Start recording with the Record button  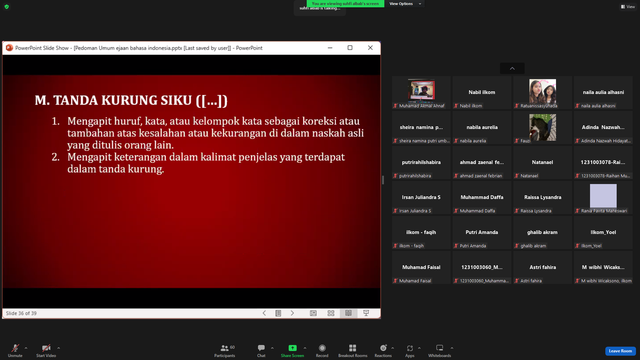coord(322,350)
